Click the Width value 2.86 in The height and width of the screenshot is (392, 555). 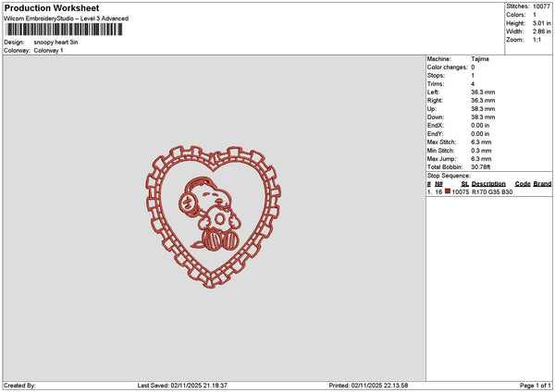click(541, 31)
